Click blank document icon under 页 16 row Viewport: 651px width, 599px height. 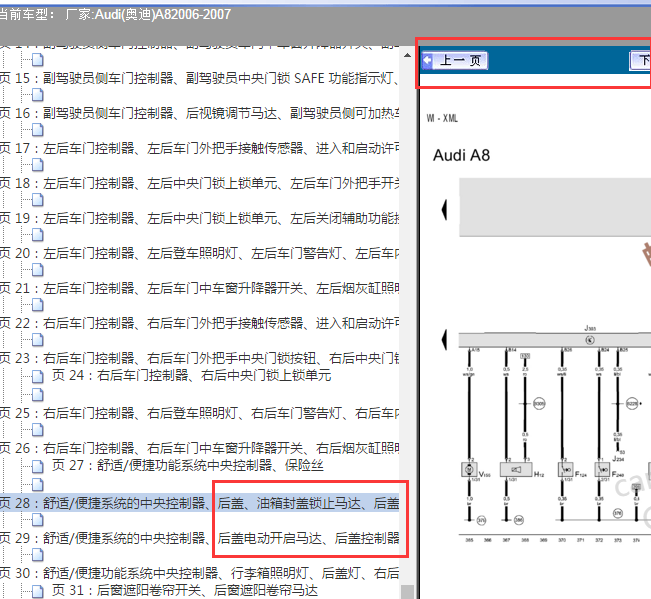(x=38, y=130)
